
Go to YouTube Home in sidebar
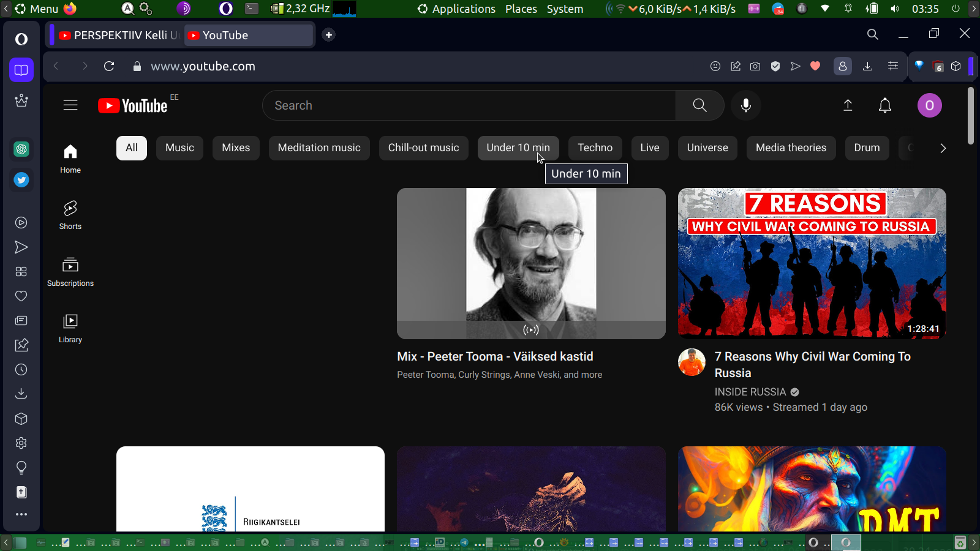pos(70,159)
